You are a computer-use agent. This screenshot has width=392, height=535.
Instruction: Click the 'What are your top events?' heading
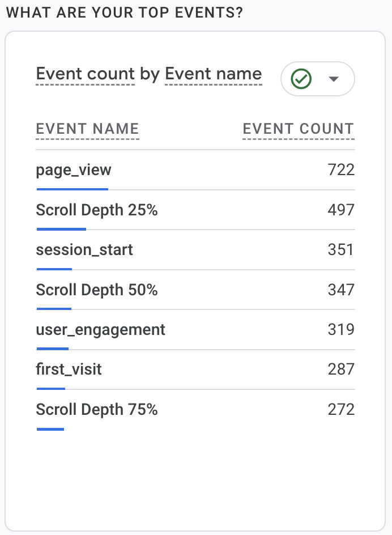click(124, 13)
